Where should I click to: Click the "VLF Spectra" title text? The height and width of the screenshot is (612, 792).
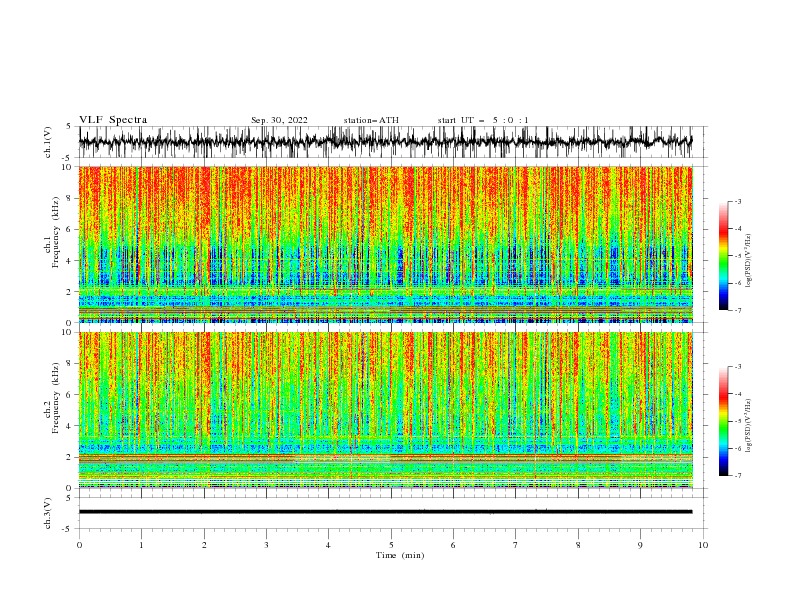coord(113,120)
